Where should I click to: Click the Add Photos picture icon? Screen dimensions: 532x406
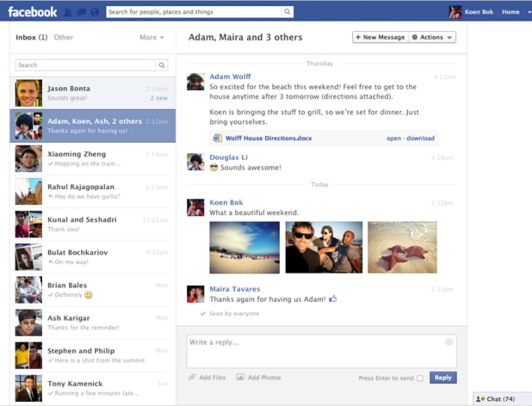pyautogui.click(x=240, y=377)
